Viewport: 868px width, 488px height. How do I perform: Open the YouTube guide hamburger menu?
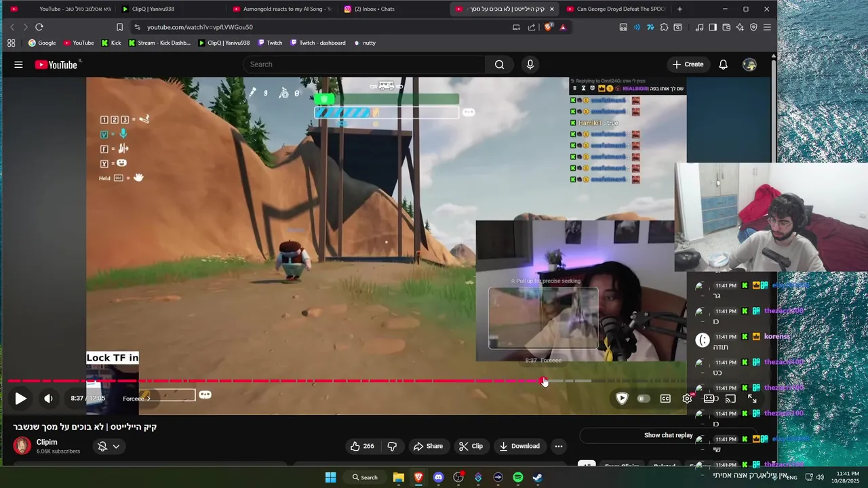click(x=18, y=64)
